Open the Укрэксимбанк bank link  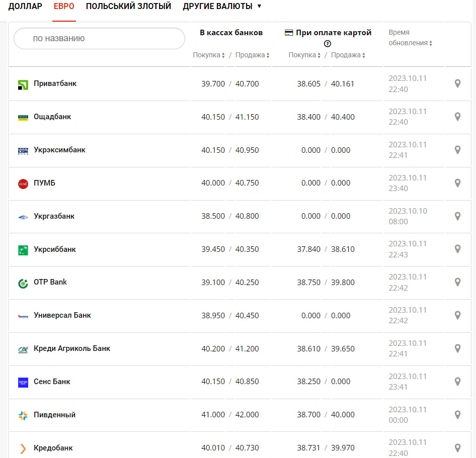(x=59, y=150)
